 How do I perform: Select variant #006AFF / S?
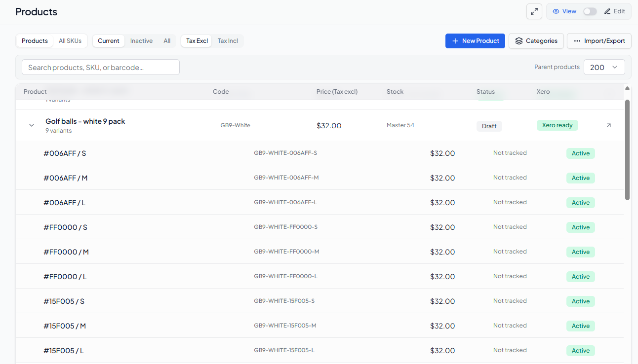click(65, 153)
